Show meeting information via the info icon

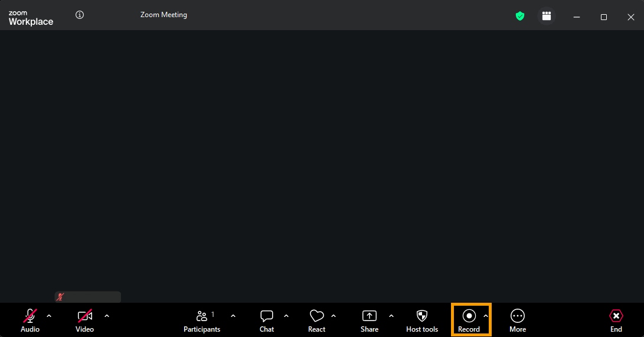click(80, 15)
